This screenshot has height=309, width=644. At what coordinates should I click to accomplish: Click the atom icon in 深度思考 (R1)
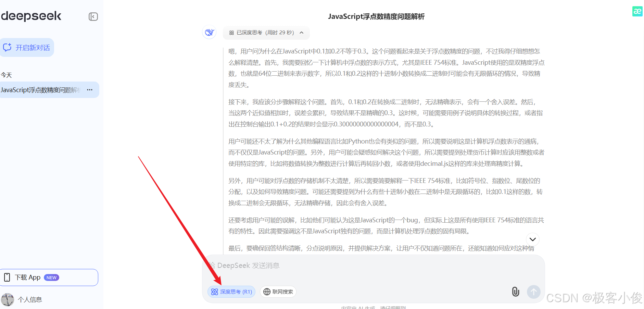point(214,292)
